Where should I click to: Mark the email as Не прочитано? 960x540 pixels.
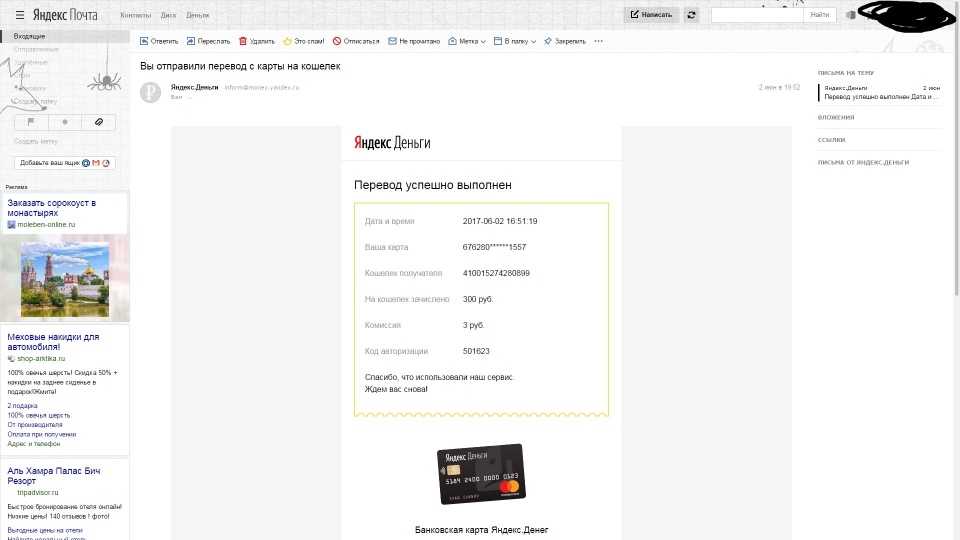[414, 41]
